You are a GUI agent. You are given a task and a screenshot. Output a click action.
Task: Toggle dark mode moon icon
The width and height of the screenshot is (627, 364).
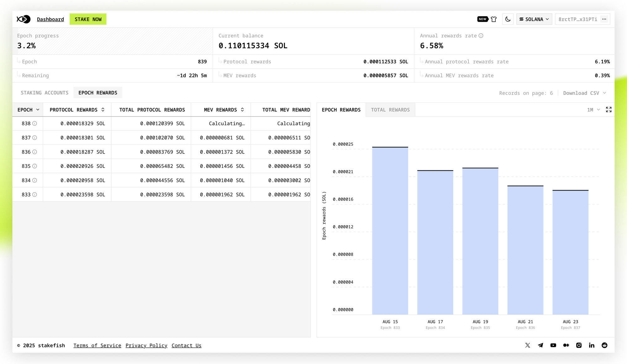click(508, 19)
